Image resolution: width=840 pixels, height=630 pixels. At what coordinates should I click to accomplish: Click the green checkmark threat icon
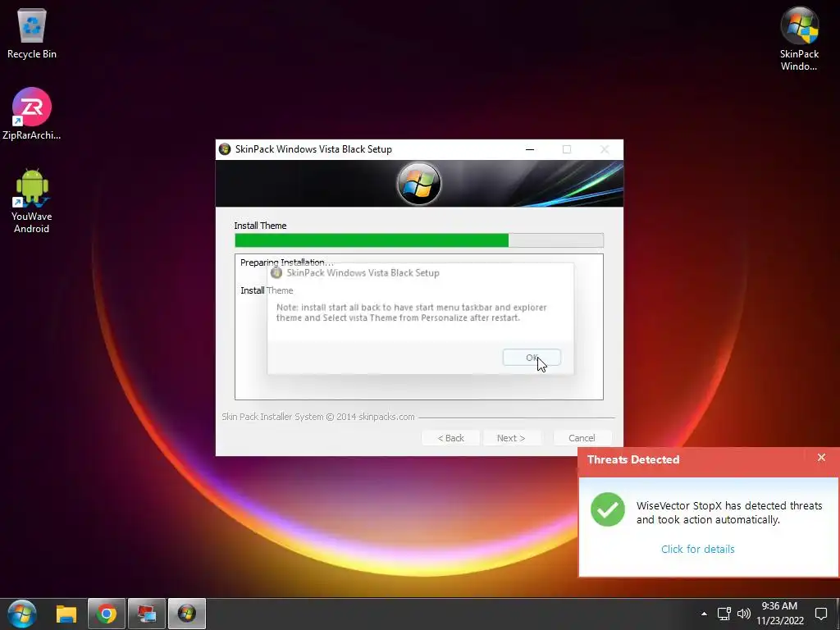(608, 509)
